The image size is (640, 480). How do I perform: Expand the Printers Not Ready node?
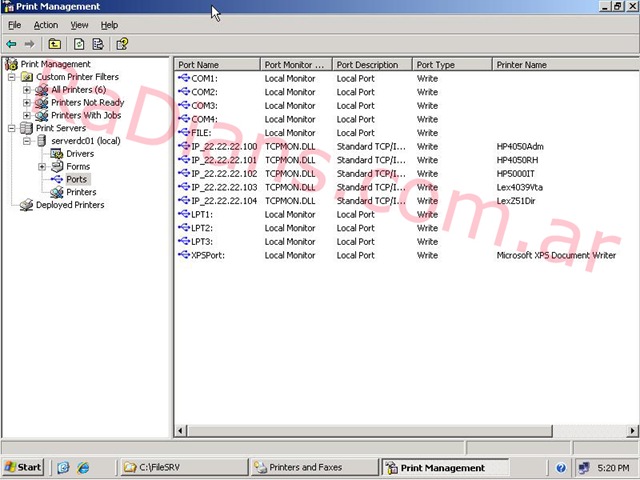point(27,102)
